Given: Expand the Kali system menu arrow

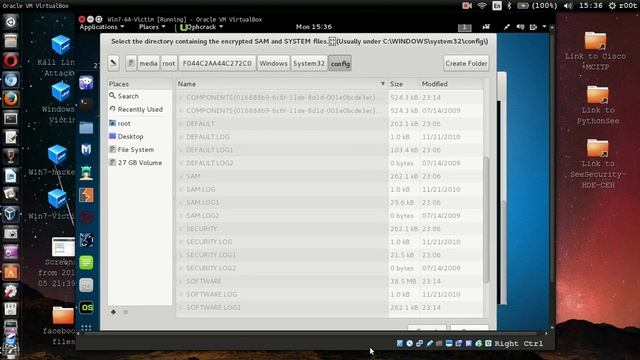Looking at the screenshot, I should pyautogui.click(x=544, y=27).
